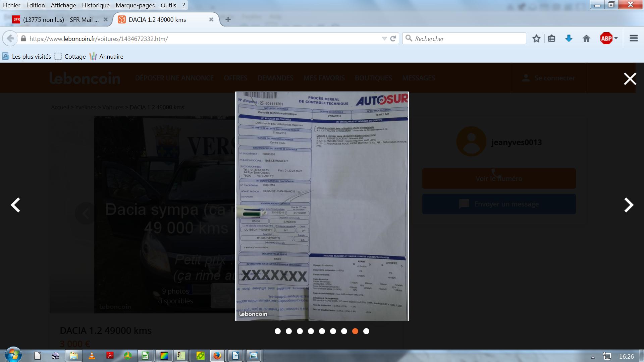
Task: Close the DACIA 1.2 49000 kms tab
Action: pos(211,19)
